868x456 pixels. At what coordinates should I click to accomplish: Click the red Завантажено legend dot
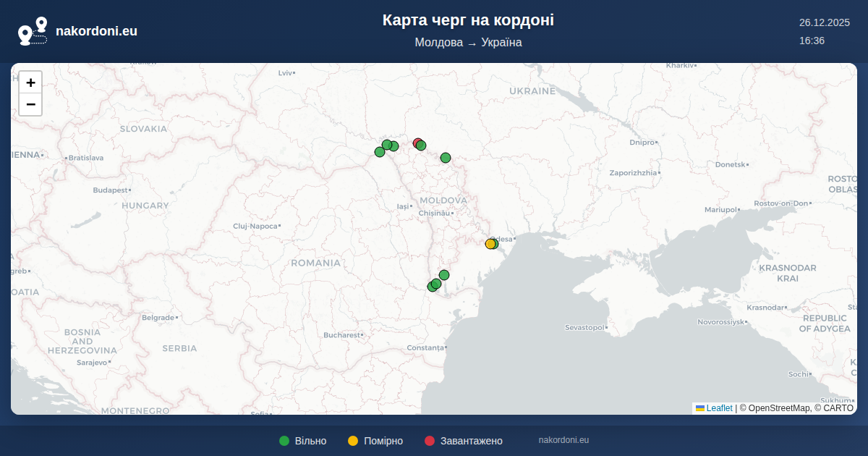430,441
